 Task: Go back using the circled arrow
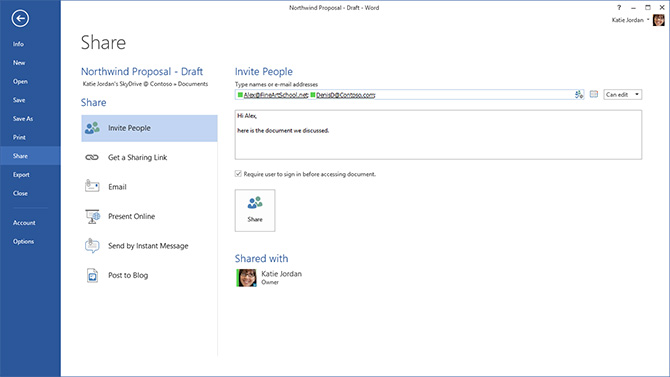[20, 18]
